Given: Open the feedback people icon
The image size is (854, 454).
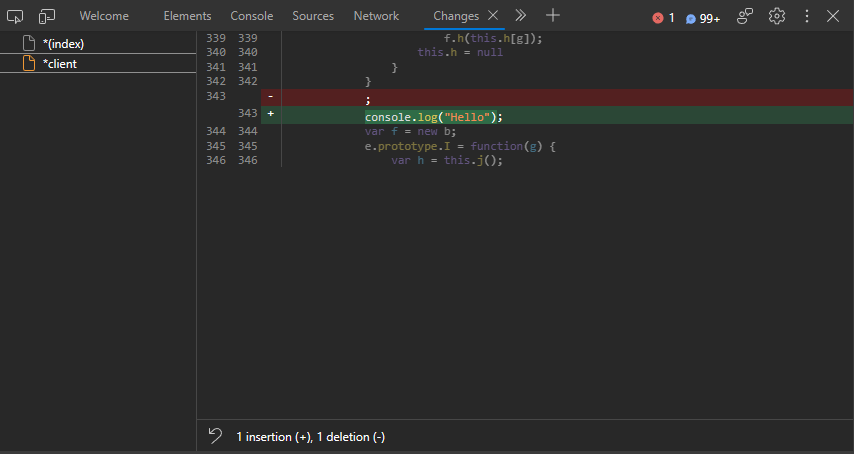Looking at the screenshot, I should point(745,16).
